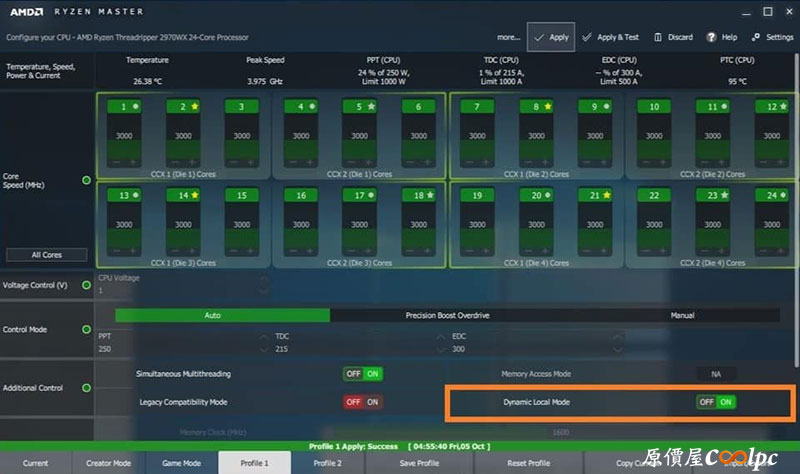Image resolution: width=800 pixels, height=474 pixels.
Task: Click the core 19 speed slider
Action: click(477, 226)
